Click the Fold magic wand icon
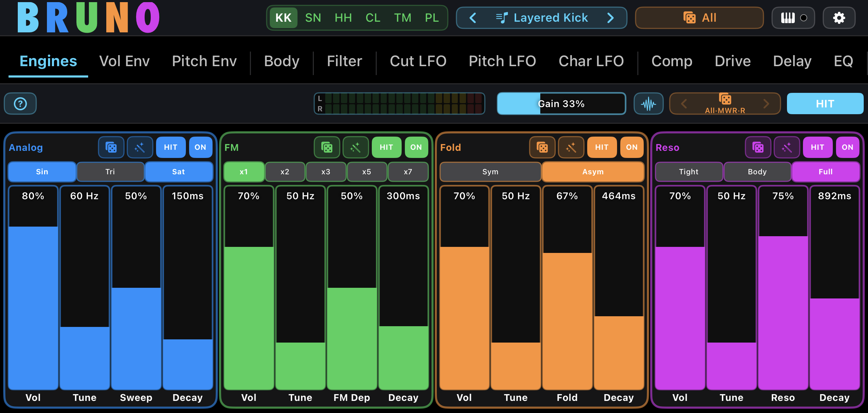Viewport: 868px width, 413px height. [571, 147]
